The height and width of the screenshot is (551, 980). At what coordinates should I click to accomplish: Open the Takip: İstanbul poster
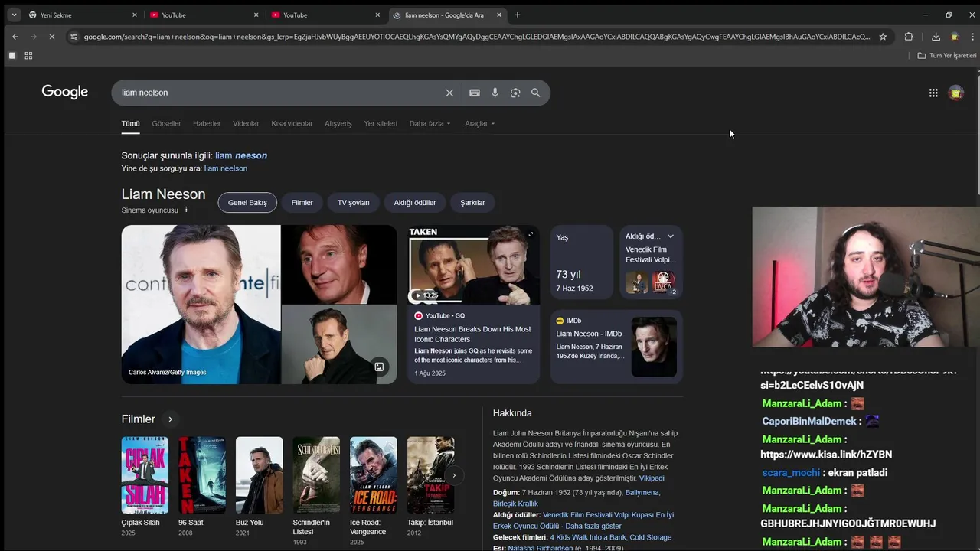coord(430,475)
